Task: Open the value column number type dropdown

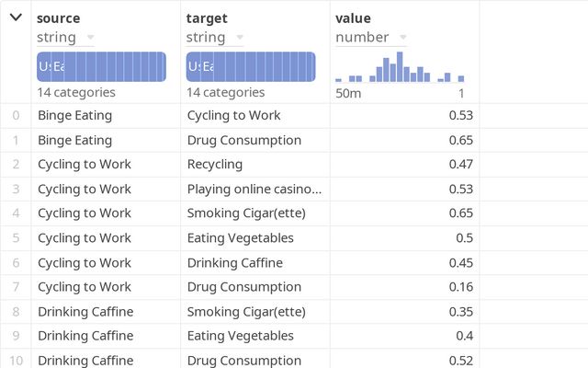Action: pyautogui.click(x=401, y=38)
